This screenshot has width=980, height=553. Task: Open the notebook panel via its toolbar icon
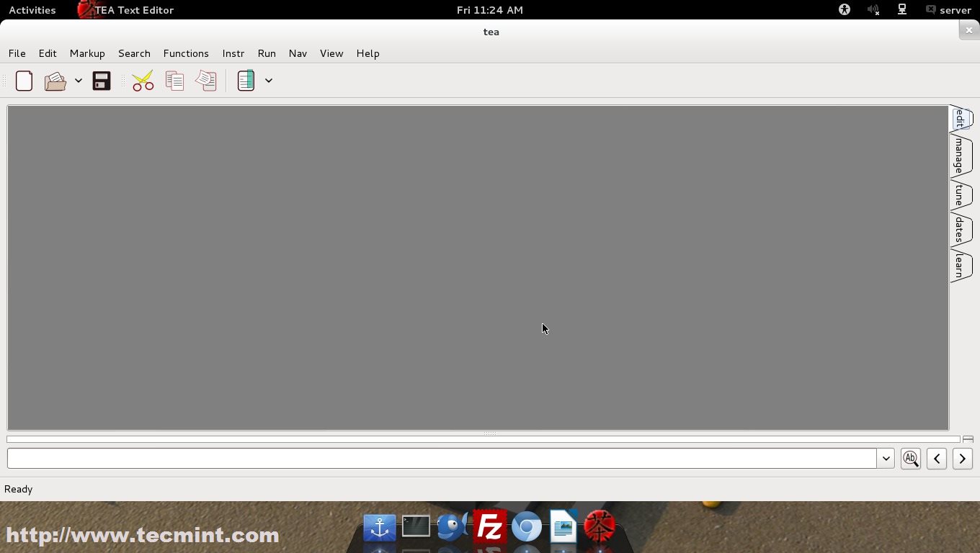click(246, 80)
